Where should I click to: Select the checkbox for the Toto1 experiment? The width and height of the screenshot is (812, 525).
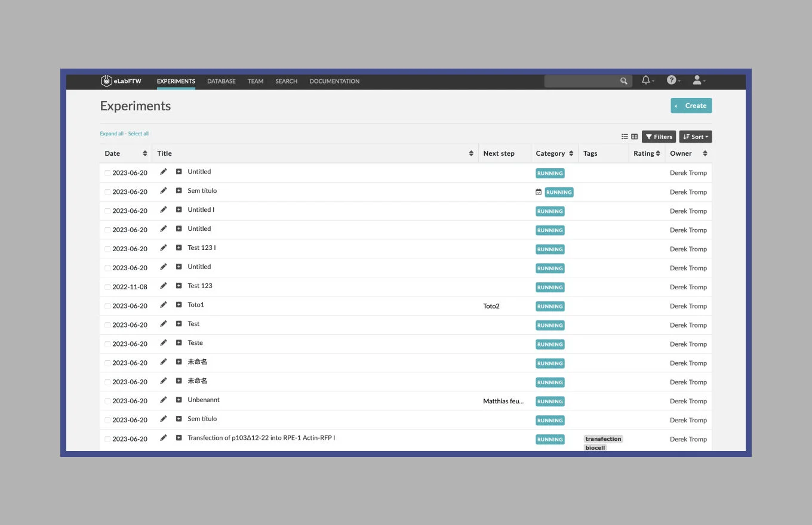[107, 306]
